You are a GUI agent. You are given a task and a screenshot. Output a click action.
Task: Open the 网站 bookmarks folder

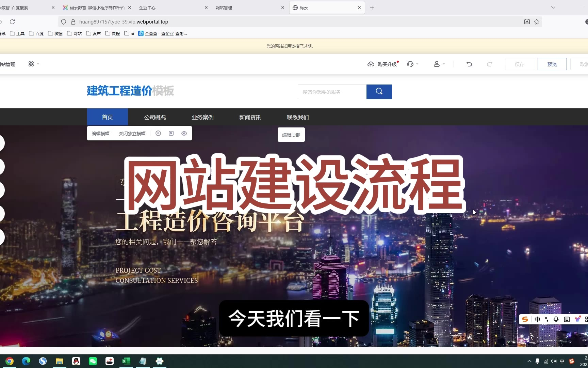(74, 33)
